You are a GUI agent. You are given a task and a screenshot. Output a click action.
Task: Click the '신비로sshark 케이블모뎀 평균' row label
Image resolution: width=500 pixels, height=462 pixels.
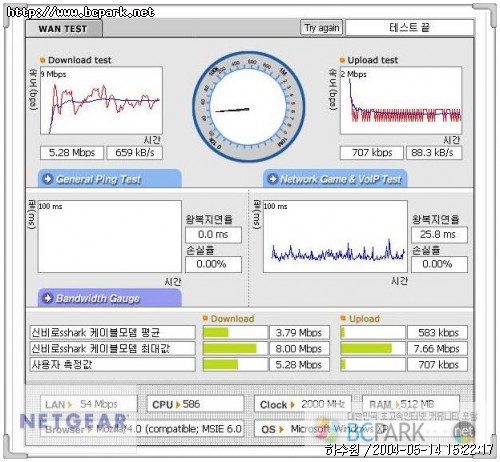click(112, 332)
